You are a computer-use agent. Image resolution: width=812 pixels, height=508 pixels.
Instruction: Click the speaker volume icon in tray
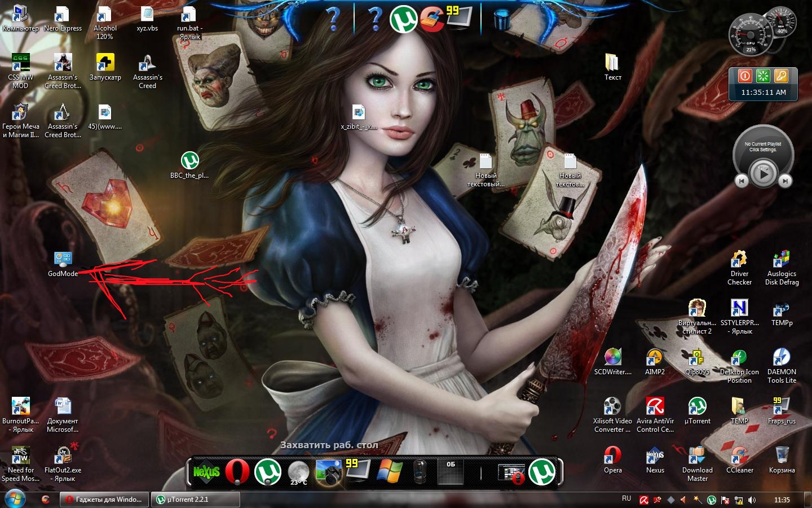point(752,500)
